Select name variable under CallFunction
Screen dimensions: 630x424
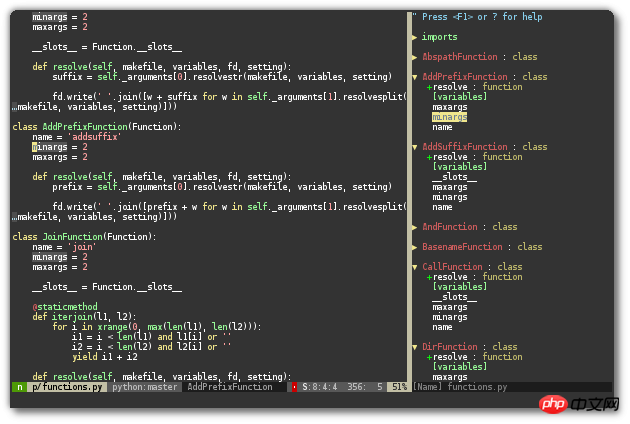click(x=442, y=327)
